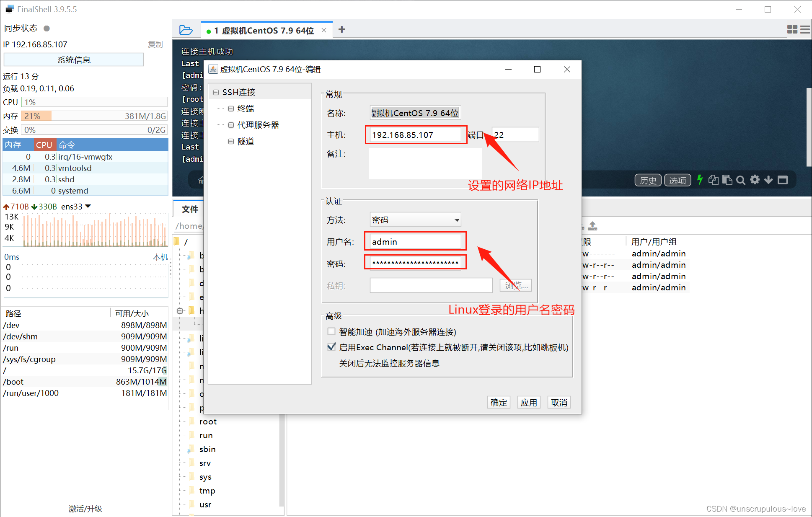812x517 pixels.
Task: Click the green lightning quick command icon
Action: coord(699,180)
